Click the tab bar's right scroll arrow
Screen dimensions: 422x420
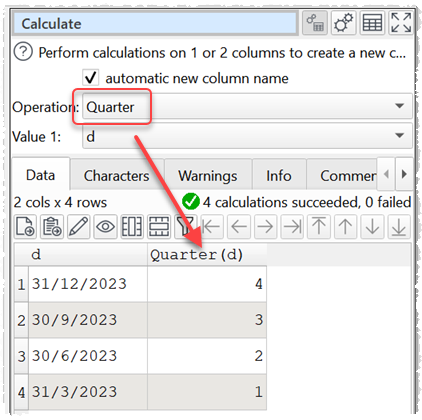(x=404, y=174)
